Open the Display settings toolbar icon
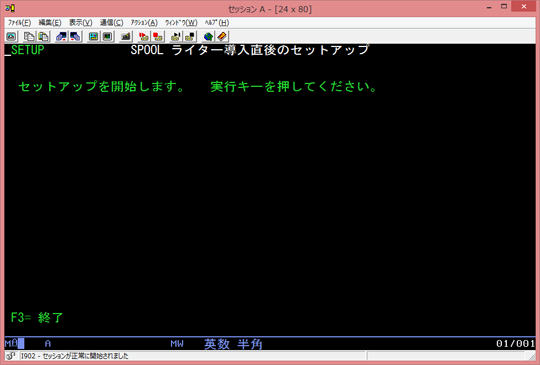The image size is (540, 365). pos(93,36)
